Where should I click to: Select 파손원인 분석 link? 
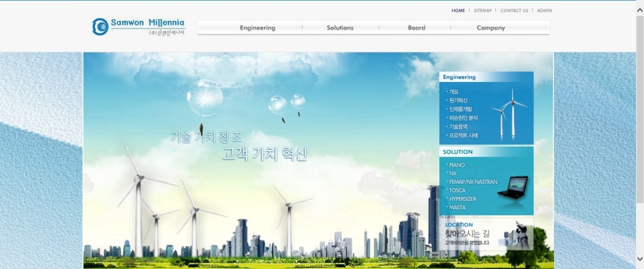pos(463,118)
